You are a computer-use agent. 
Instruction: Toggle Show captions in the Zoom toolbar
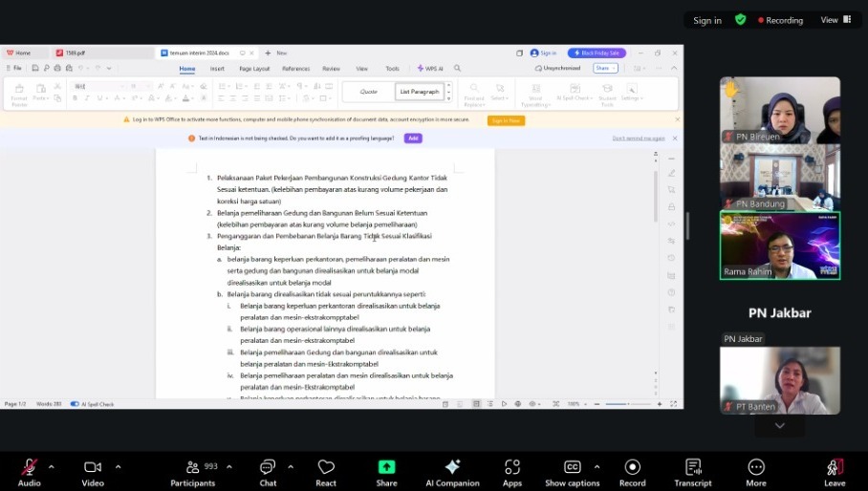(572, 467)
